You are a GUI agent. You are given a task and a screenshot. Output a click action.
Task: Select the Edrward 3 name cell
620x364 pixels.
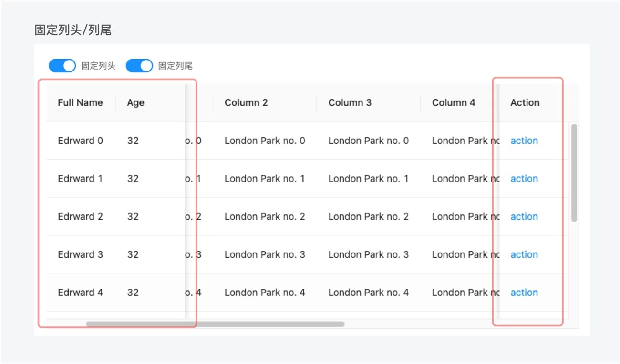coord(80,254)
